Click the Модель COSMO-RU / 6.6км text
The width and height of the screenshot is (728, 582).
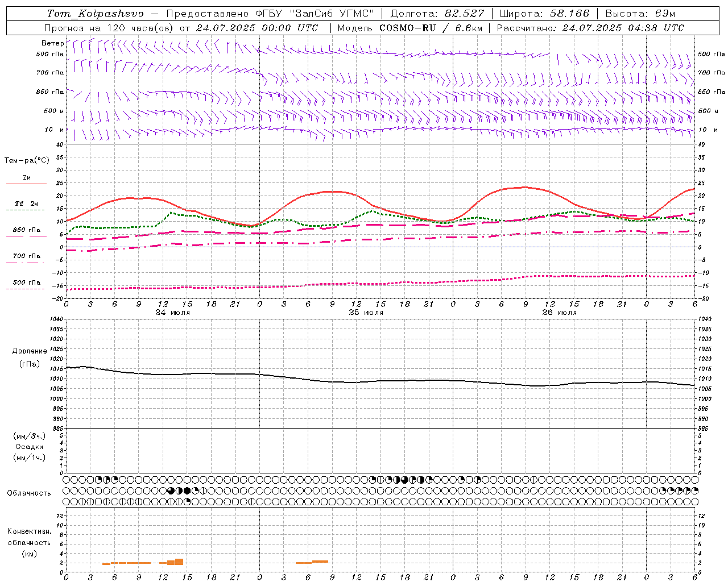409,28
